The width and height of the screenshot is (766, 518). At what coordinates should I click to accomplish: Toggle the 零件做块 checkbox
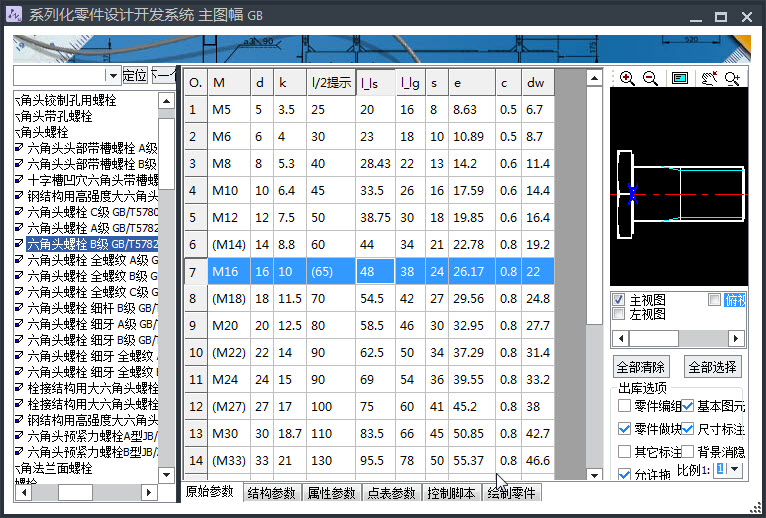(625, 428)
